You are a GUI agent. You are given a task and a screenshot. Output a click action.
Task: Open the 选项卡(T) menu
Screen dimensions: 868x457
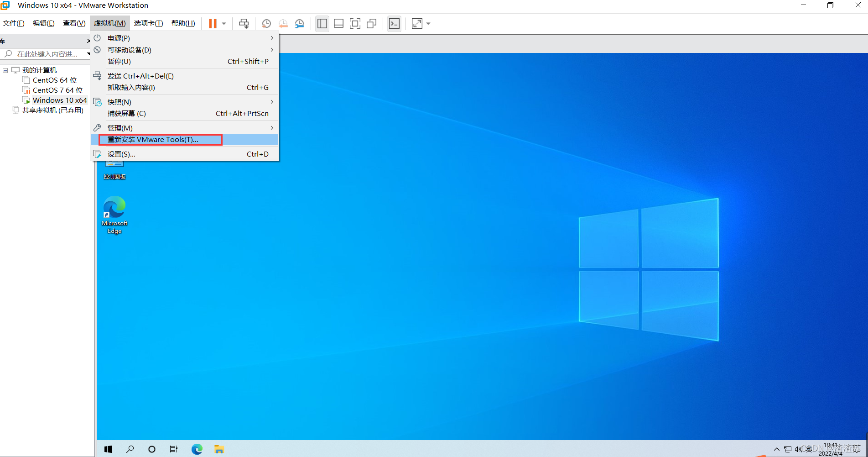148,23
